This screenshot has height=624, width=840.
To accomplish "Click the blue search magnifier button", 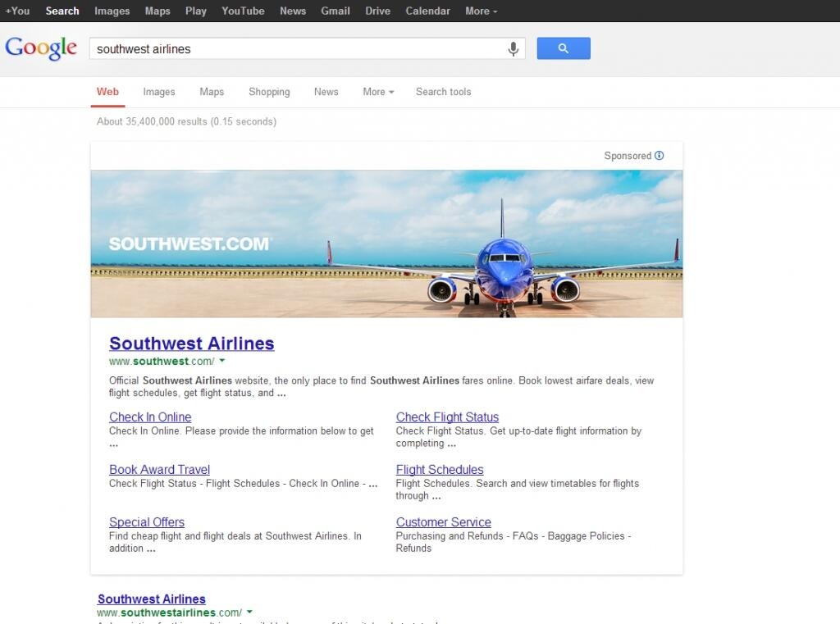I will pos(563,48).
